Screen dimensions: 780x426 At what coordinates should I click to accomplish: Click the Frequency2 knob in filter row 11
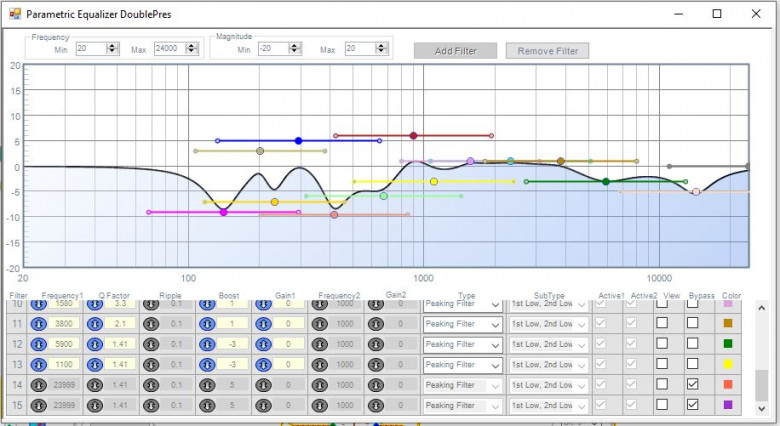click(319, 324)
